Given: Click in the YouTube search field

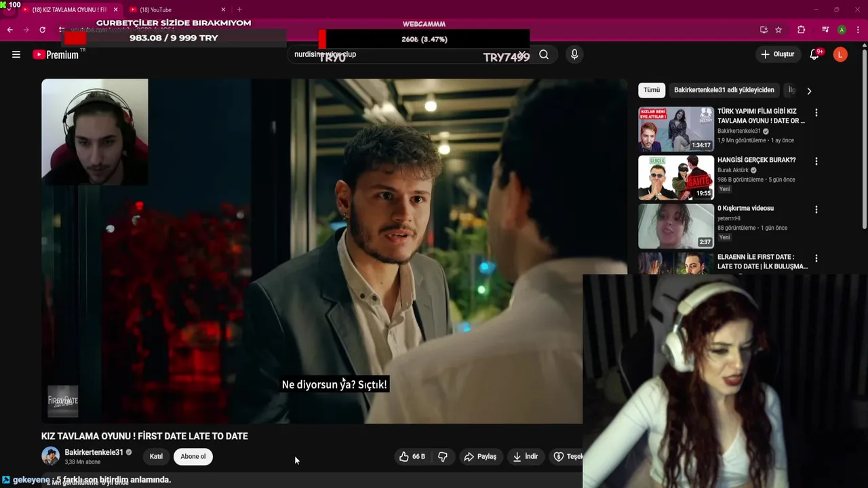Looking at the screenshot, I should (407, 54).
